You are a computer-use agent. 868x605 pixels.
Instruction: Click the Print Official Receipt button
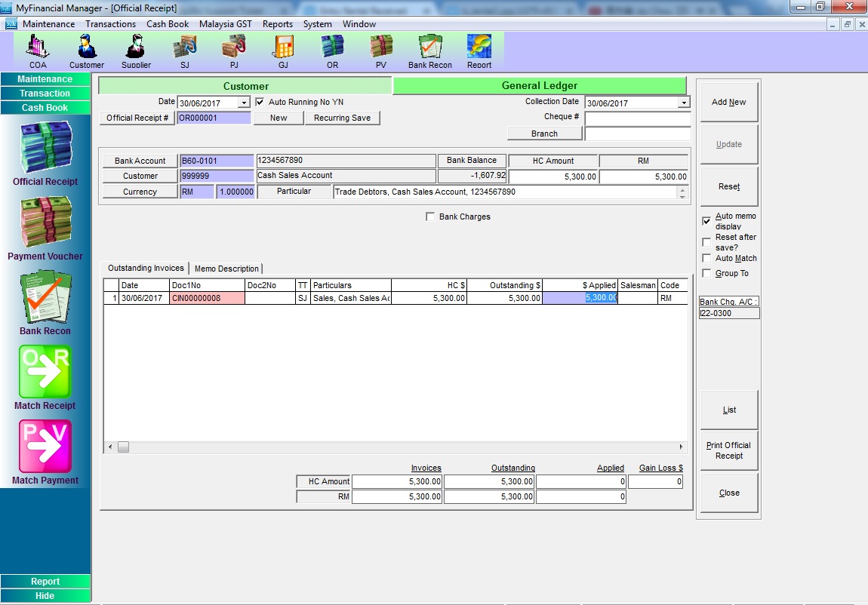coord(729,450)
